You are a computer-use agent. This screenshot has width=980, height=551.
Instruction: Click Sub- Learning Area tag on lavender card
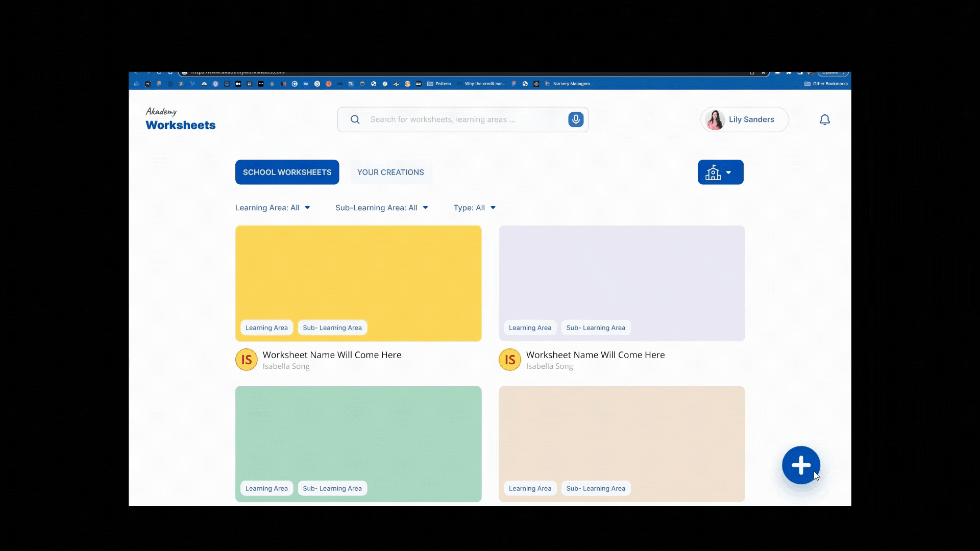click(x=596, y=328)
